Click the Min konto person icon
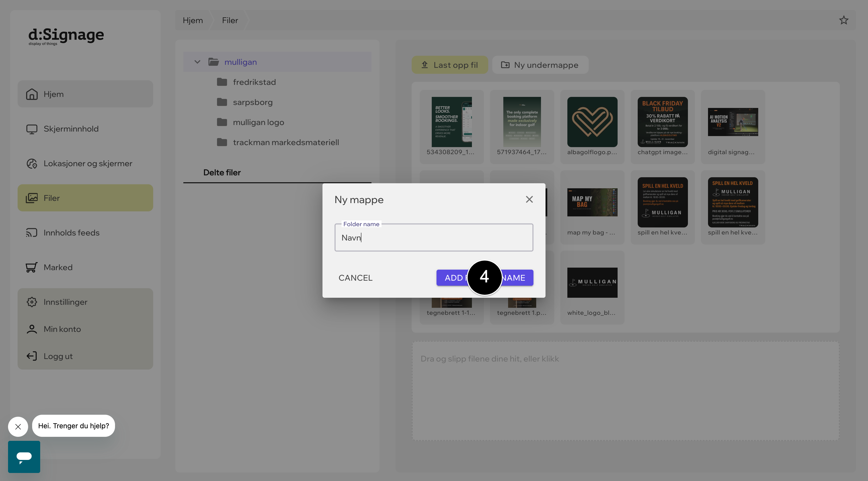Screen dimensions: 868x481 click(x=32, y=329)
